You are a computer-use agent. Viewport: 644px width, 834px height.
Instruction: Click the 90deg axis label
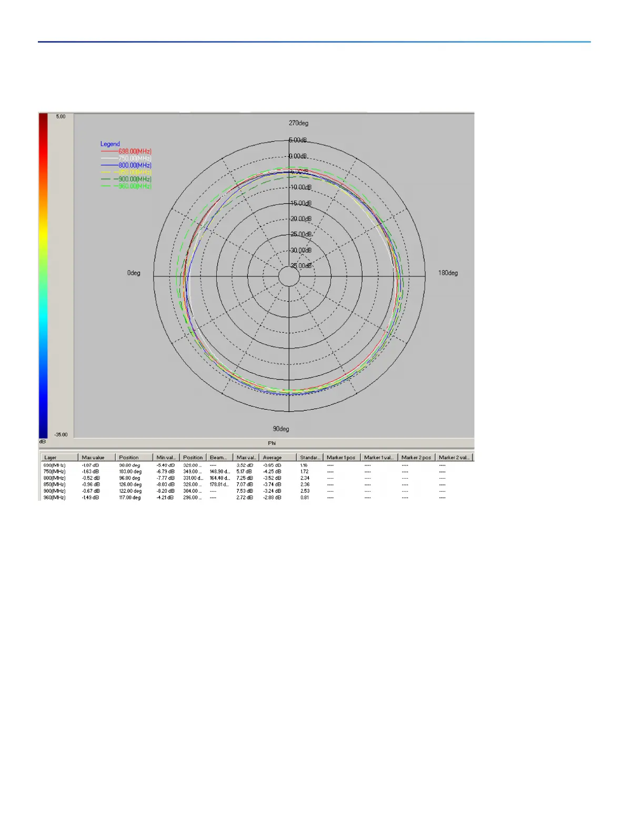281,429
